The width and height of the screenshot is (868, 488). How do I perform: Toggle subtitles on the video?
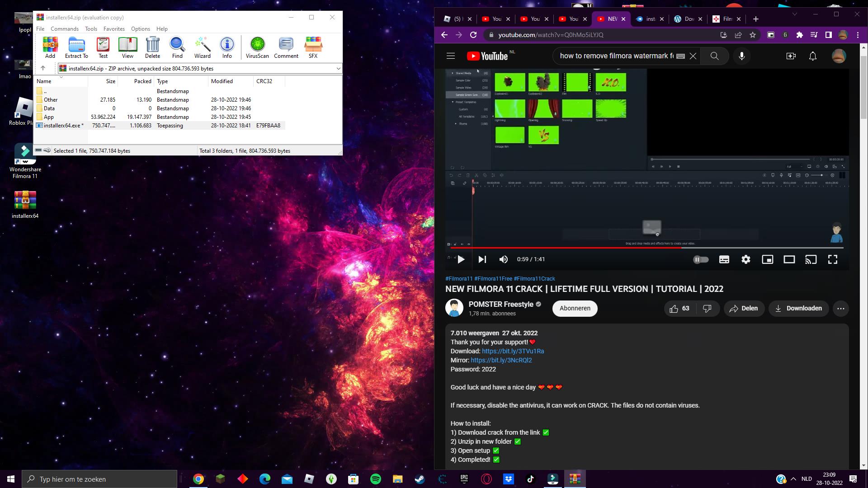point(724,259)
